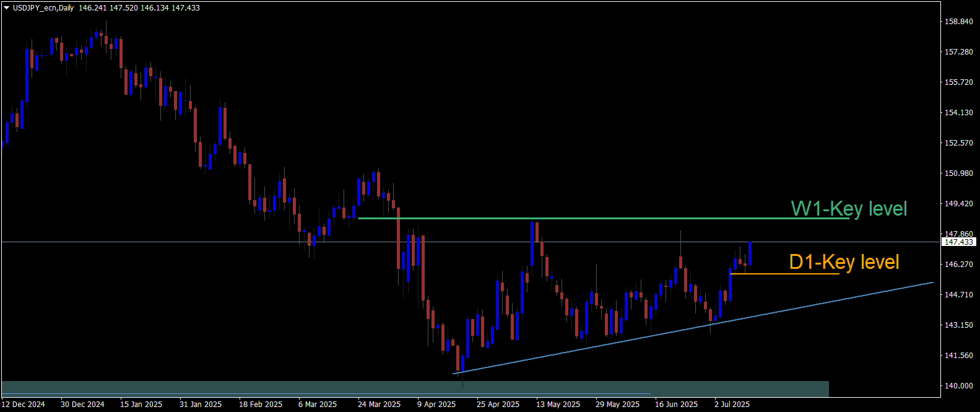Click the 30 Dec 2024 date label
Screen dimensions: 980x412
[82, 405]
